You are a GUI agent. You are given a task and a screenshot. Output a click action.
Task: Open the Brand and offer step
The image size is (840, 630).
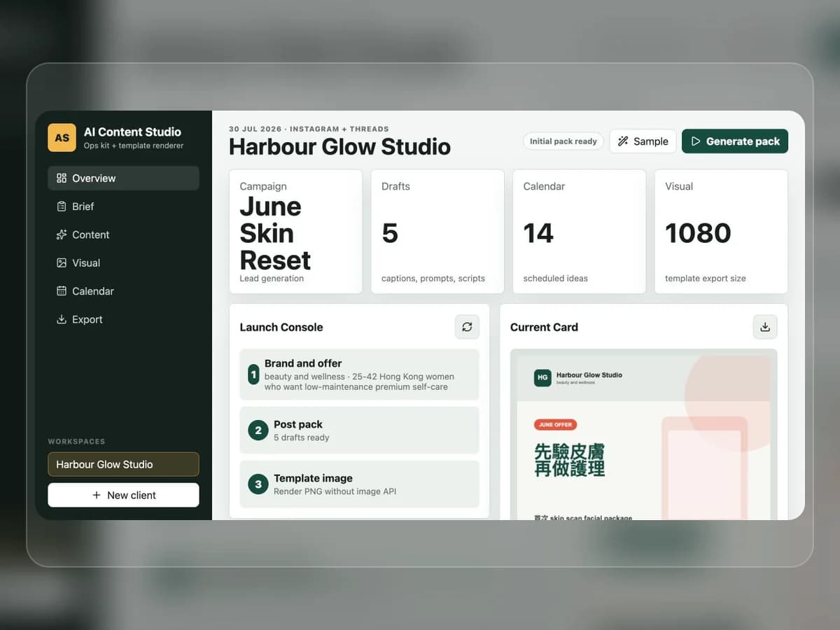[x=359, y=374]
